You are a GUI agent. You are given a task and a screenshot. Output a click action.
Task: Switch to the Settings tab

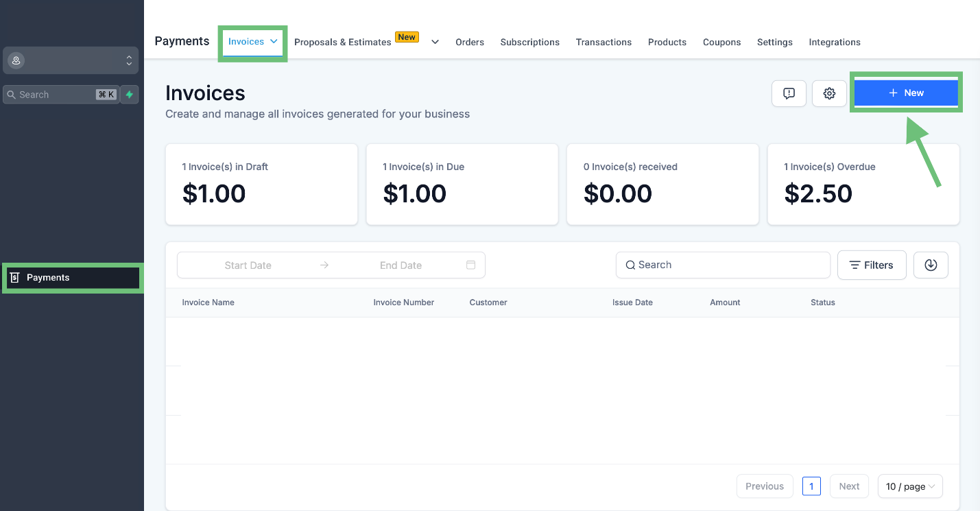pyautogui.click(x=775, y=42)
